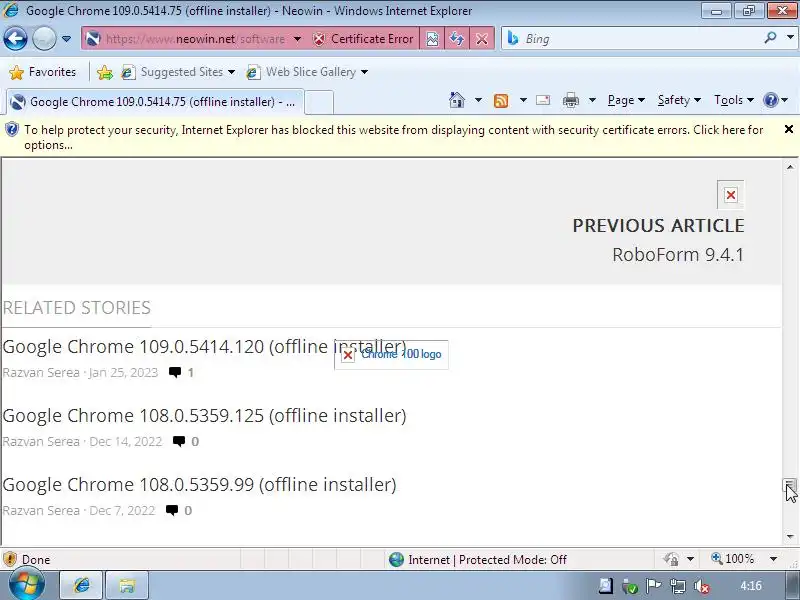
Task: Click the Help question mark icon
Action: [770, 100]
